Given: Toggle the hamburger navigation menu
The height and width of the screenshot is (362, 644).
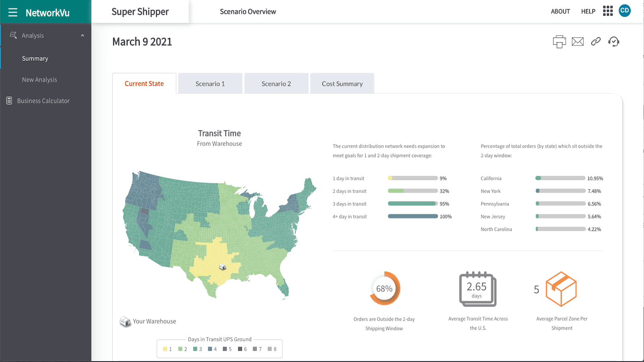Looking at the screenshot, I should 12,12.
